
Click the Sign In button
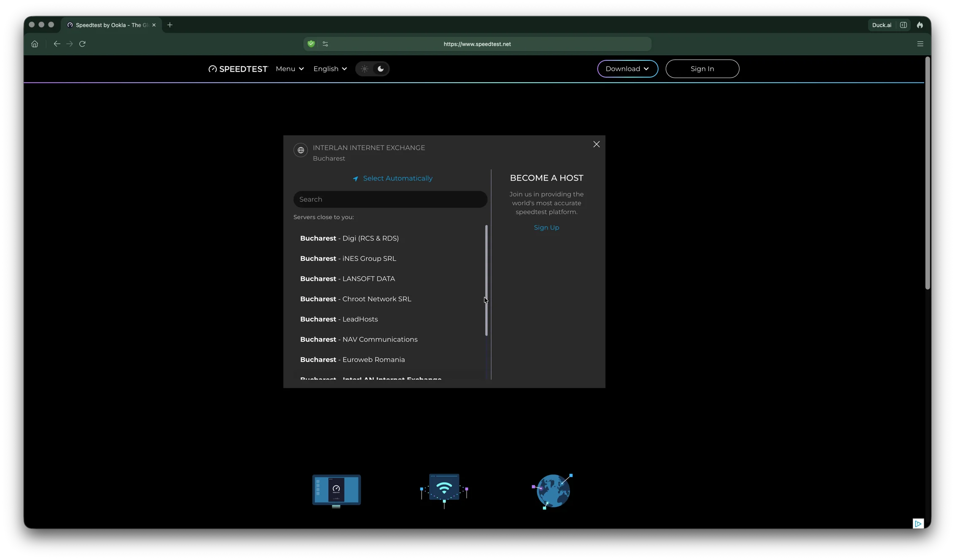point(702,69)
